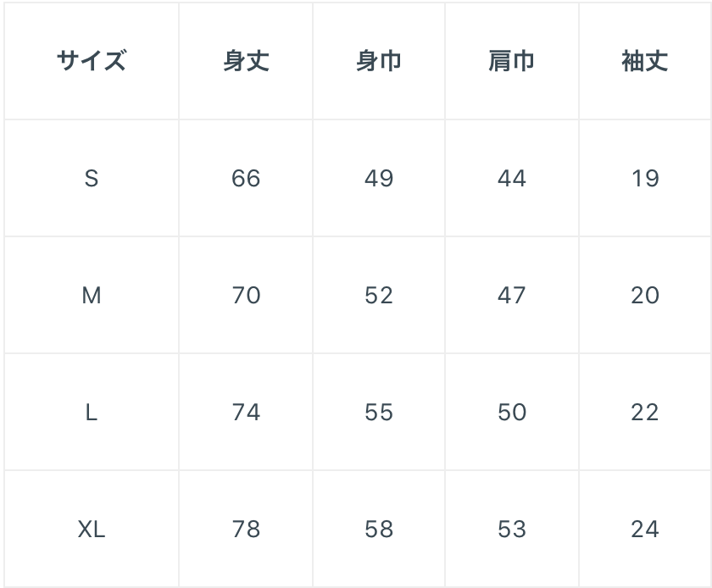Screen dimensions: 712x588
Task: Click the L 身巾 value 55
Action: 379,412
